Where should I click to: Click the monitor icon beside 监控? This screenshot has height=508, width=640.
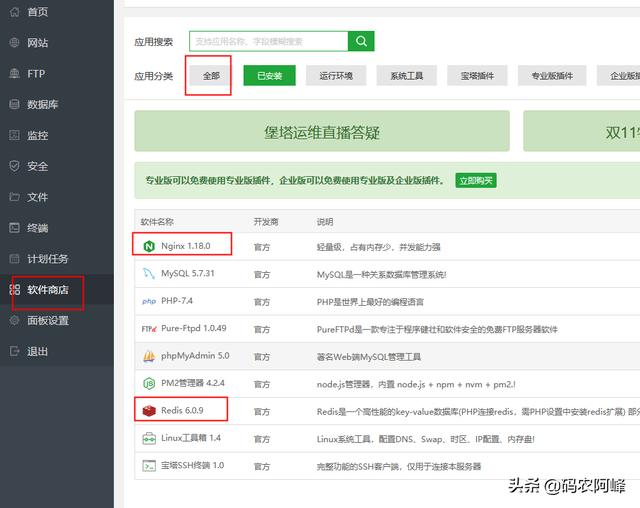pos(14,135)
